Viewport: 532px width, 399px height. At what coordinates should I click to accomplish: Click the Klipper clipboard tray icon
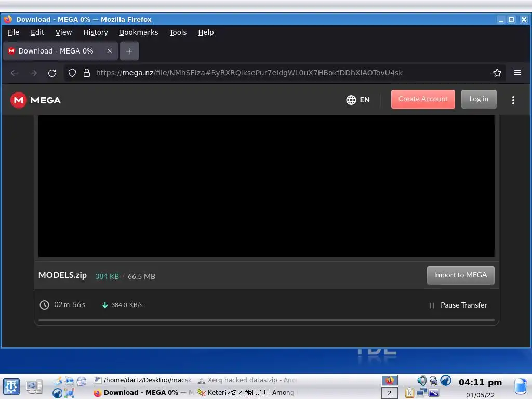click(x=409, y=393)
